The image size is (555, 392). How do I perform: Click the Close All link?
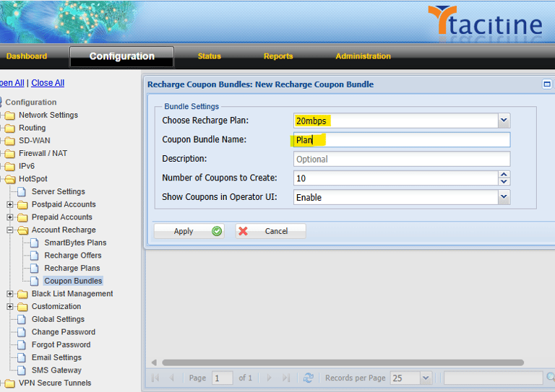pos(48,83)
